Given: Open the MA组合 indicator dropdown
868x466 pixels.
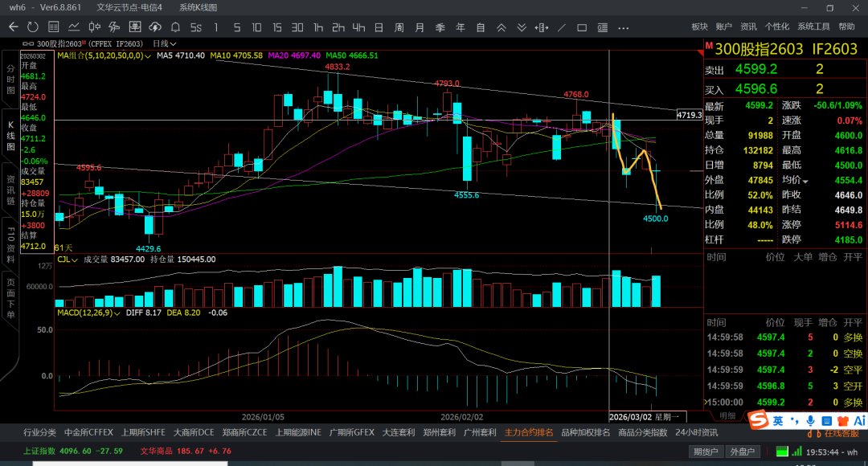Looking at the screenshot, I should coord(104,56).
